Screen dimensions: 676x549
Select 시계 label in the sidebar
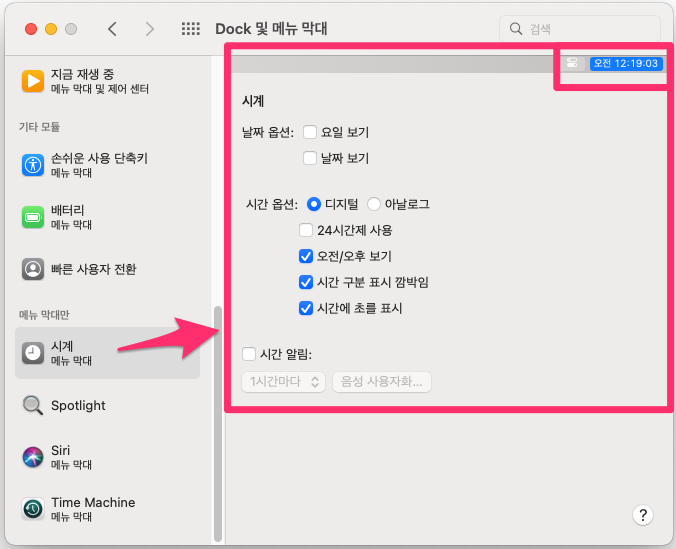click(x=62, y=346)
